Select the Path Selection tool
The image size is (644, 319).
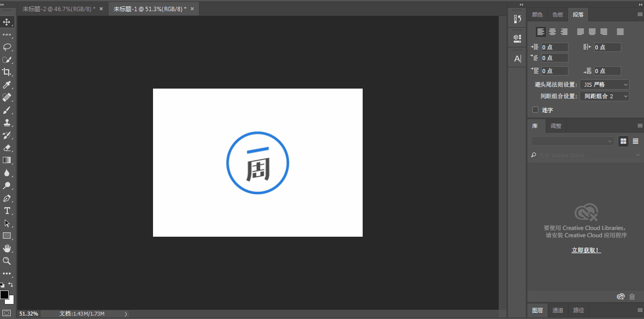[x=7, y=224]
